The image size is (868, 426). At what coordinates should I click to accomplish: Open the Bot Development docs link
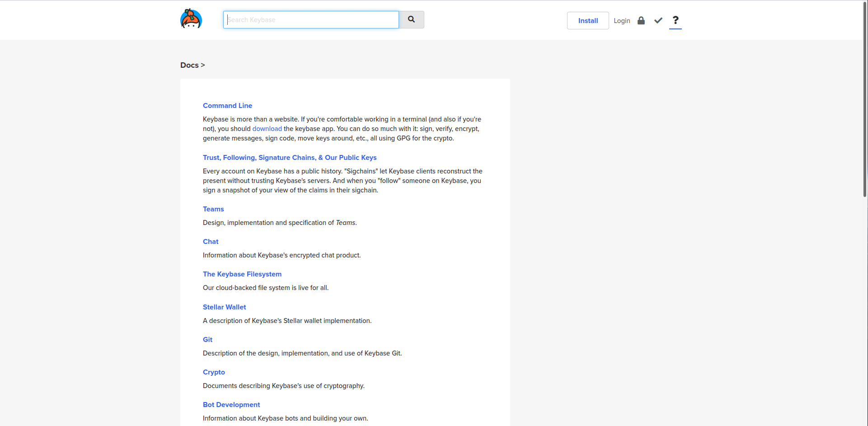[231, 405]
